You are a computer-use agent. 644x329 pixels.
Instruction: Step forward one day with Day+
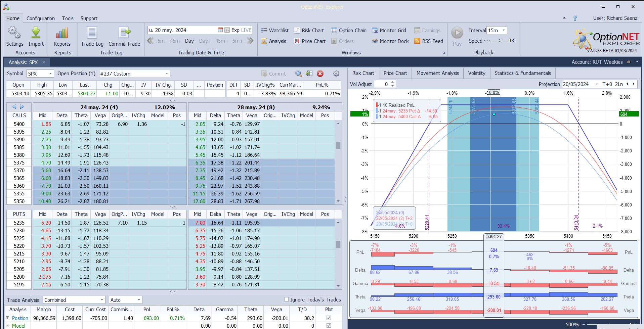[x=205, y=41]
